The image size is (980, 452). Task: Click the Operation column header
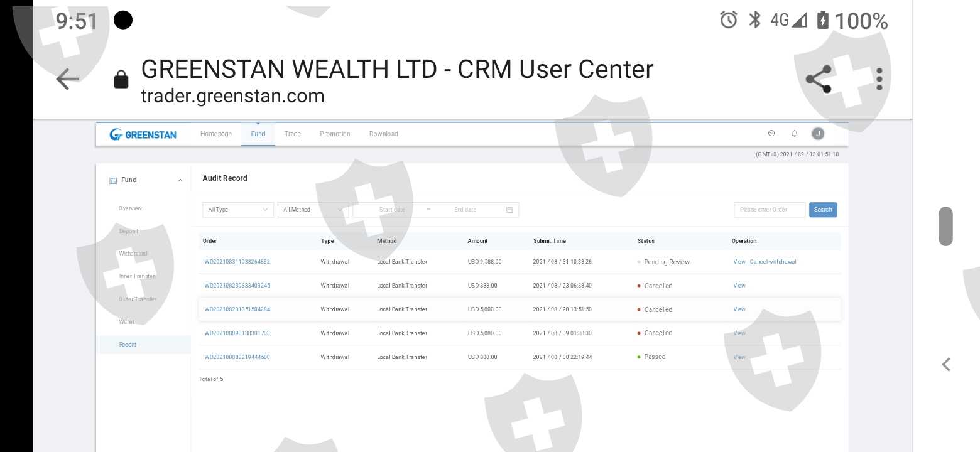point(744,241)
